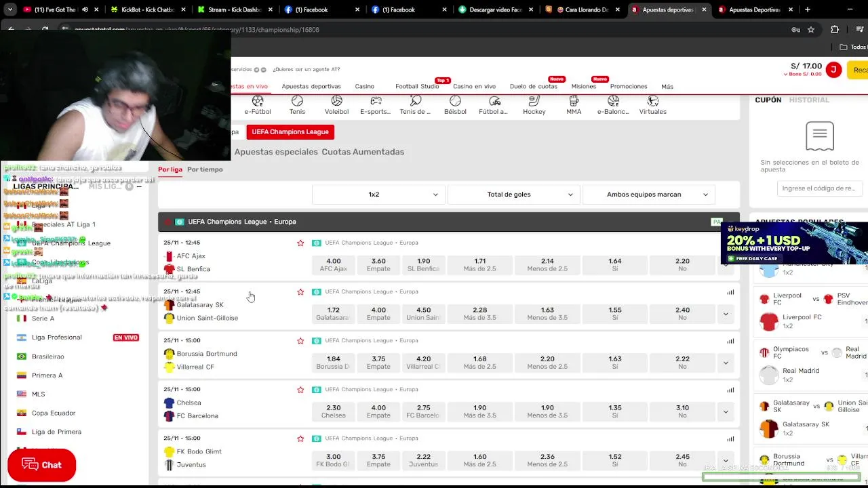Switch to HISTORIAL coupon tab
Viewport: 868px width, 488px height.
pos(809,100)
